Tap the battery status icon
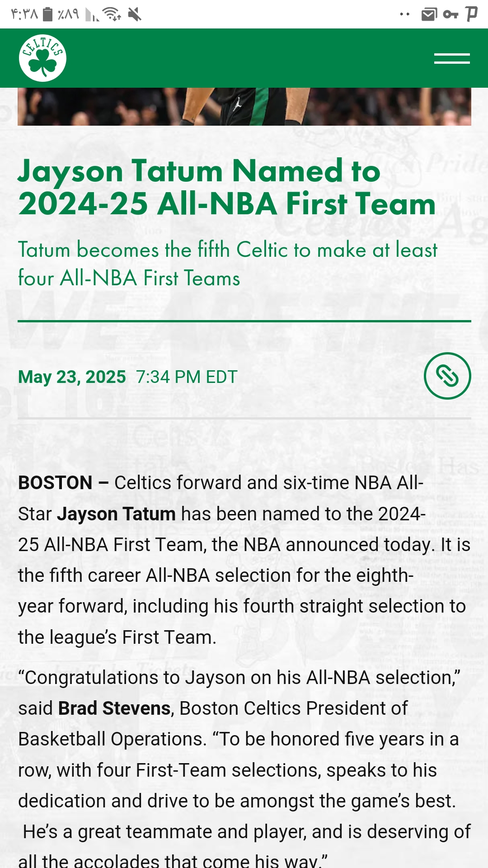Screen dimensions: 488x868 pos(48,14)
